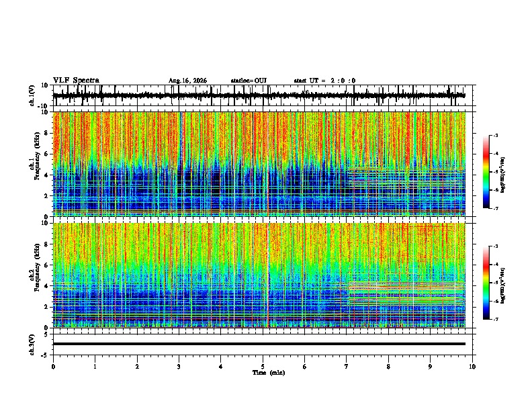Click the "VLF Spectra" plot title
The height and width of the screenshot is (411, 532).
[x=76, y=81]
